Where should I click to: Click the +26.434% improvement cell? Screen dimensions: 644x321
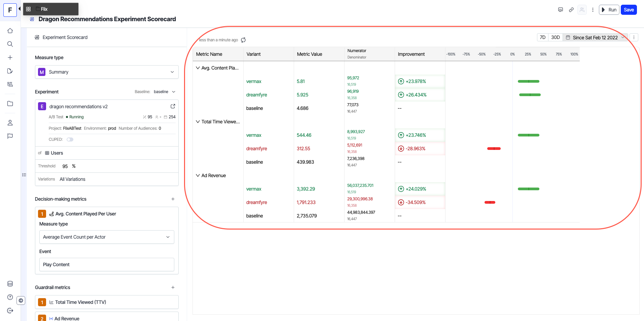(420, 95)
